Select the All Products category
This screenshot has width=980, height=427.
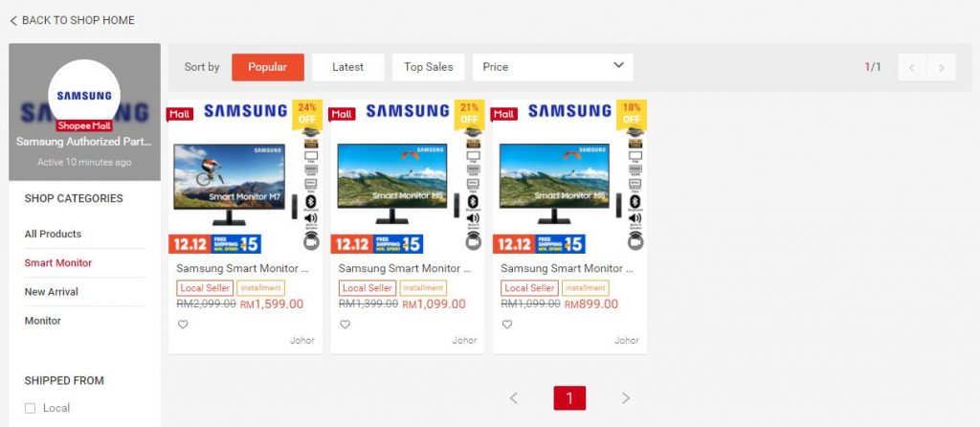[54, 234]
